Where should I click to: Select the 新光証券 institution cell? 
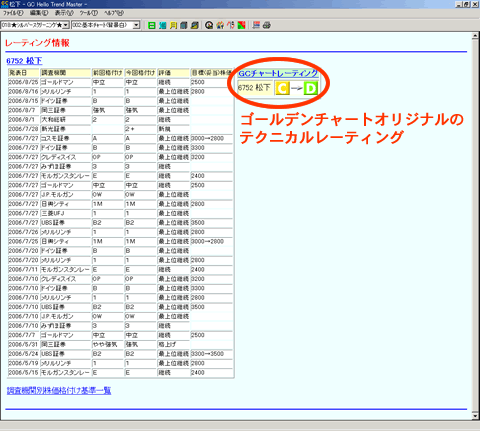tap(66, 129)
